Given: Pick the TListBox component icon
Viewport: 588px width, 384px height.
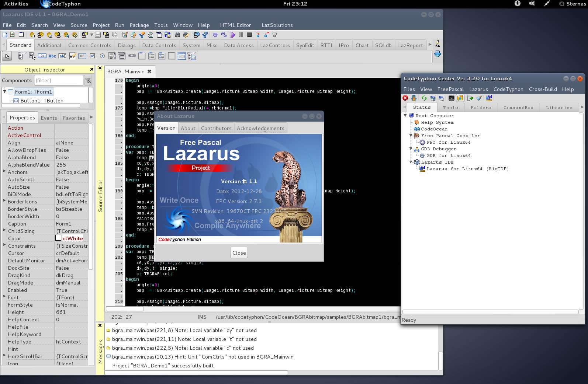Looking at the screenshot, I should pyautogui.click(x=112, y=56).
